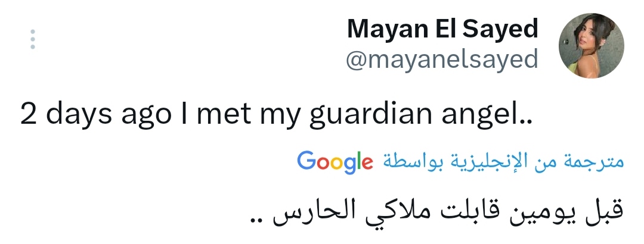644x244 pixels.
Task: Click the blue capital "G" in the Google logo
Action: click(x=307, y=160)
